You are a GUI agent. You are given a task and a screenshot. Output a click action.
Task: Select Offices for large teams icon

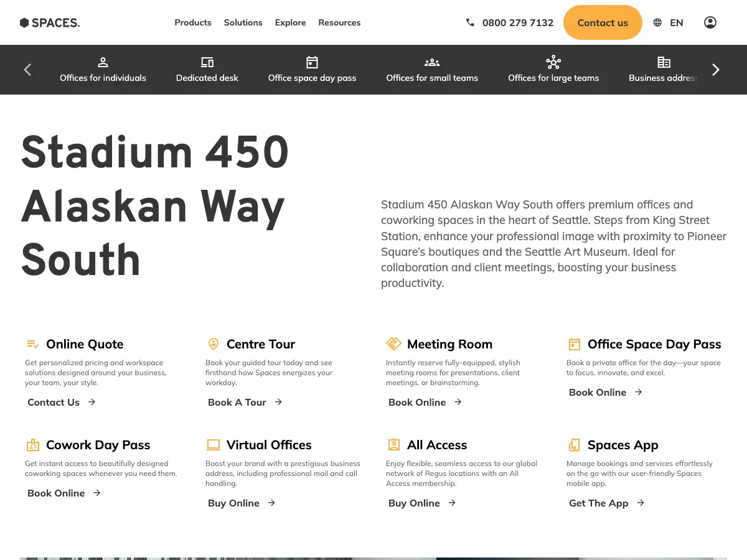click(553, 62)
